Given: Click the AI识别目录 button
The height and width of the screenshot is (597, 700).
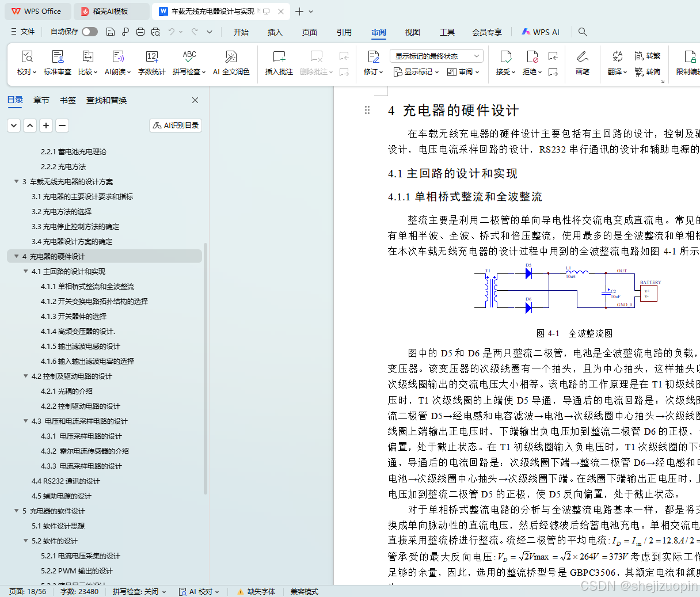Looking at the screenshot, I should point(175,125).
